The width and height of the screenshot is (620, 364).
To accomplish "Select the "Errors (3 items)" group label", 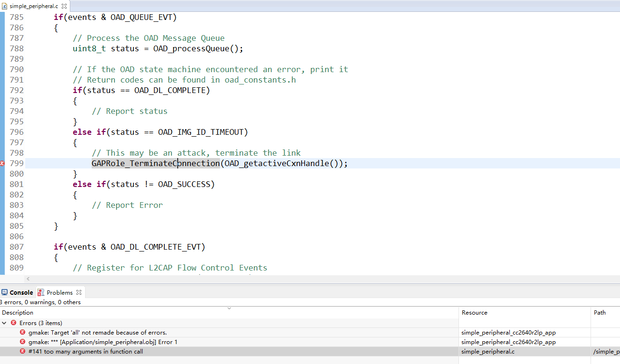I will click(x=41, y=323).
